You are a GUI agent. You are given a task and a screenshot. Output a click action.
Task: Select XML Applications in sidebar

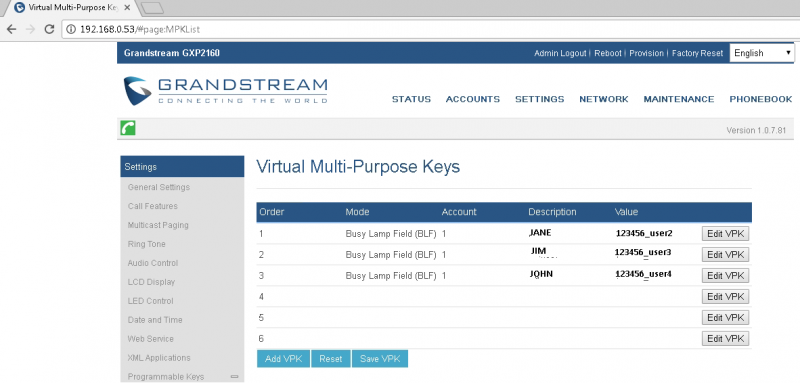coord(159,358)
